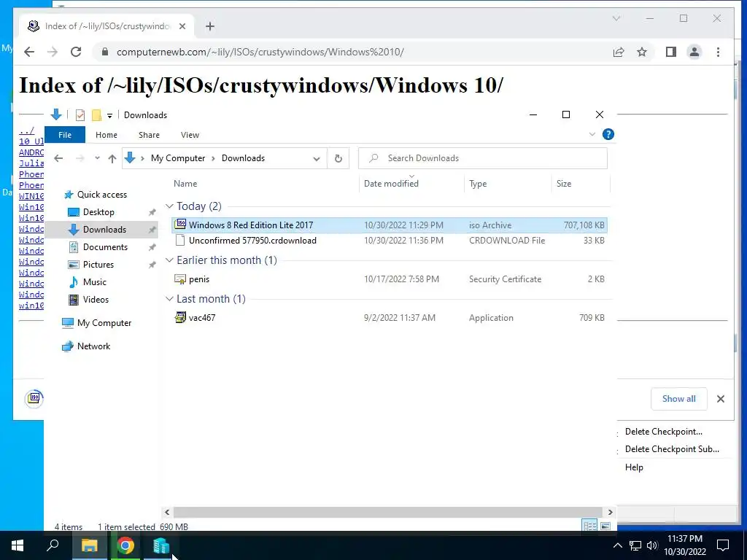Image resolution: width=747 pixels, height=560 pixels.
Task: Open taskbar search magnifier
Action: tap(53, 545)
